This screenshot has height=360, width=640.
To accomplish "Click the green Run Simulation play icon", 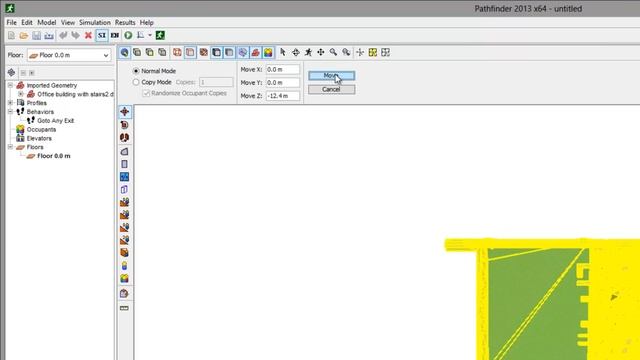I will (x=128, y=36).
